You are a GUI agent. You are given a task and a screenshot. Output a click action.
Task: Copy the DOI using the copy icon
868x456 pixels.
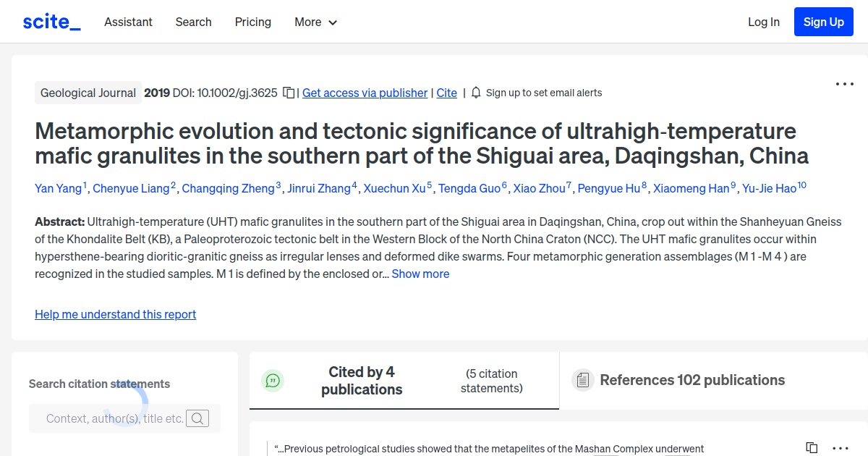[287, 93]
